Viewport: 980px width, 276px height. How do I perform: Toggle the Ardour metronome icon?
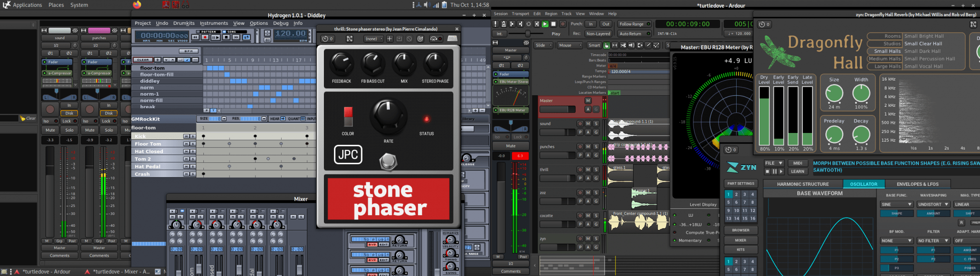pyautogui.click(x=504, y=24)
